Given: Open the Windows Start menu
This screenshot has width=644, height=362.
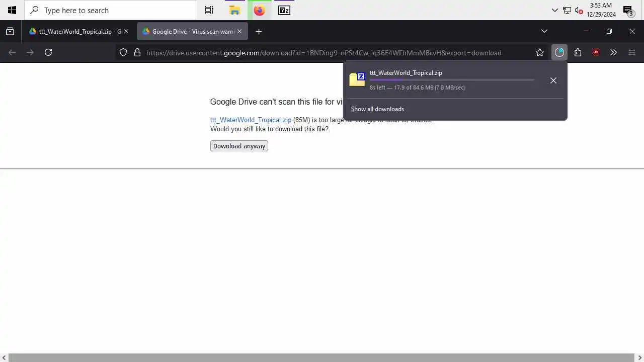Looking at the screenshot, I should coord(12,10).
